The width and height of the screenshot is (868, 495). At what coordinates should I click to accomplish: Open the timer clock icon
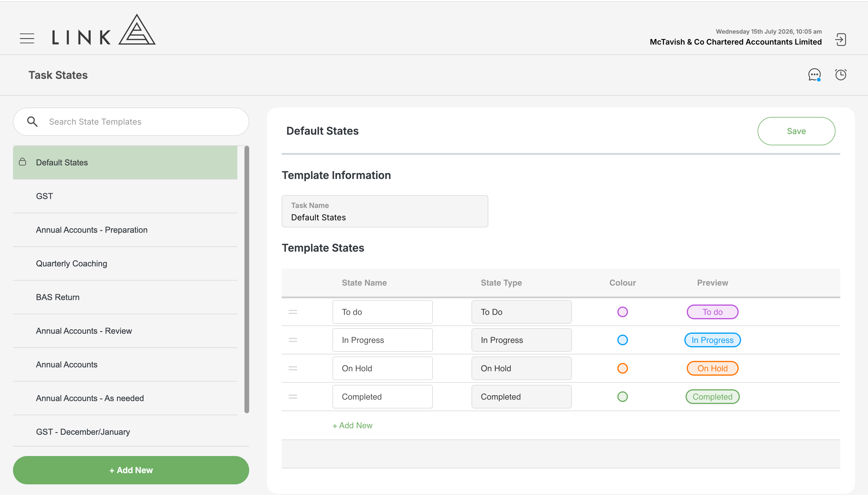[x=841, y=74]
